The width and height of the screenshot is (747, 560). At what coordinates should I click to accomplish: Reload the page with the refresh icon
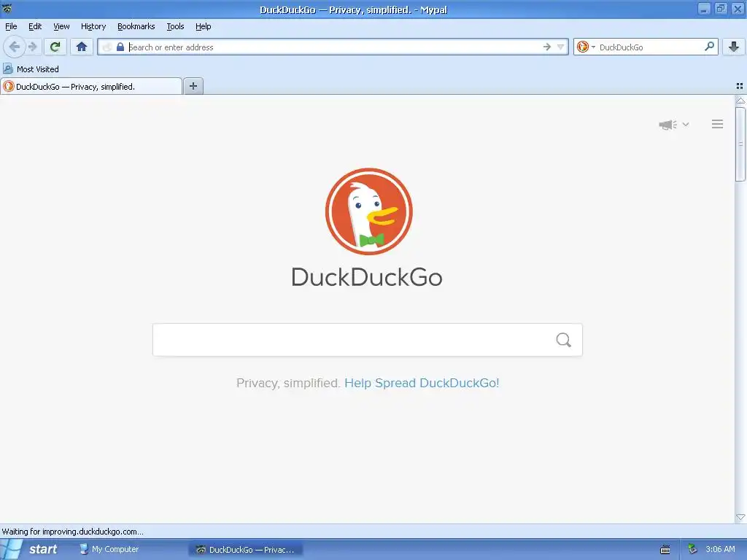tap(55, 47)
